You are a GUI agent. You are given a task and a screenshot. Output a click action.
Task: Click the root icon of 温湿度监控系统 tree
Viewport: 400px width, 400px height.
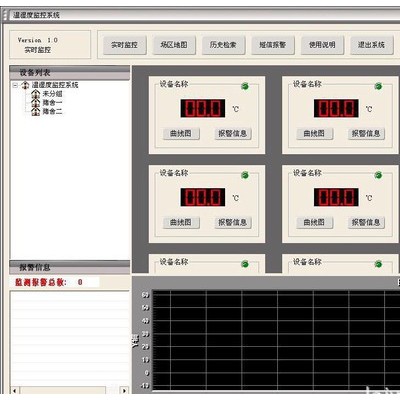tap(25, 85)
